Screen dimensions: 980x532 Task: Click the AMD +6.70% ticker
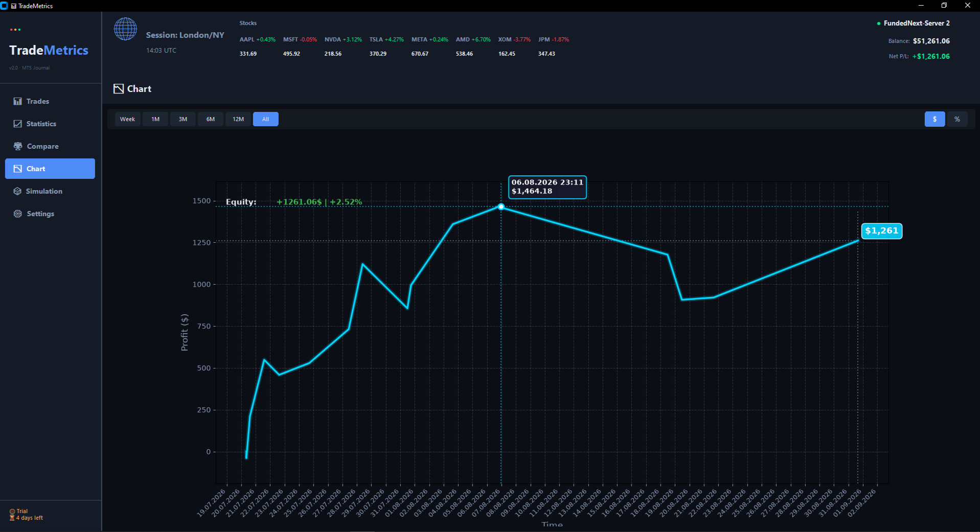pos(473,39)
